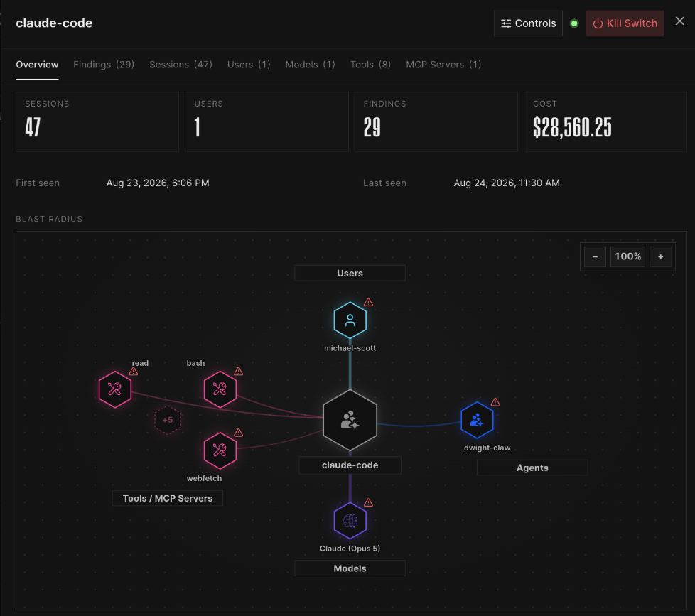Image resolution: width=695 pixels, height=616 pixels.
Task: Switch to the Overview tab
Action: click(37, 65)
